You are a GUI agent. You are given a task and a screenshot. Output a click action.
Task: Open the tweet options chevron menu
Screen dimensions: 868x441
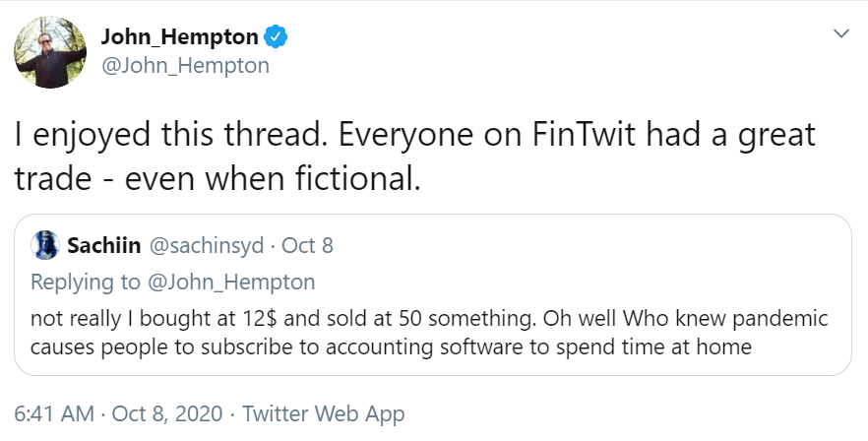tap(840, 34)
